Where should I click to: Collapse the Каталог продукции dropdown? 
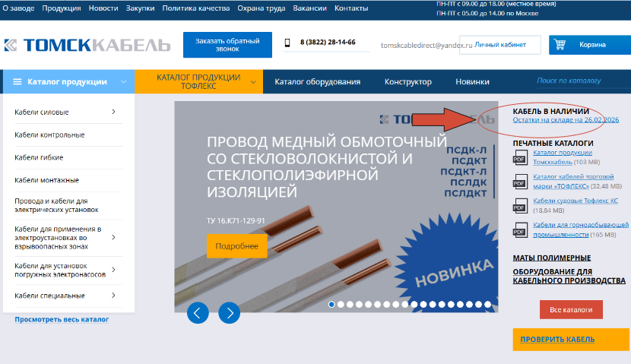(x=124, y=82)
